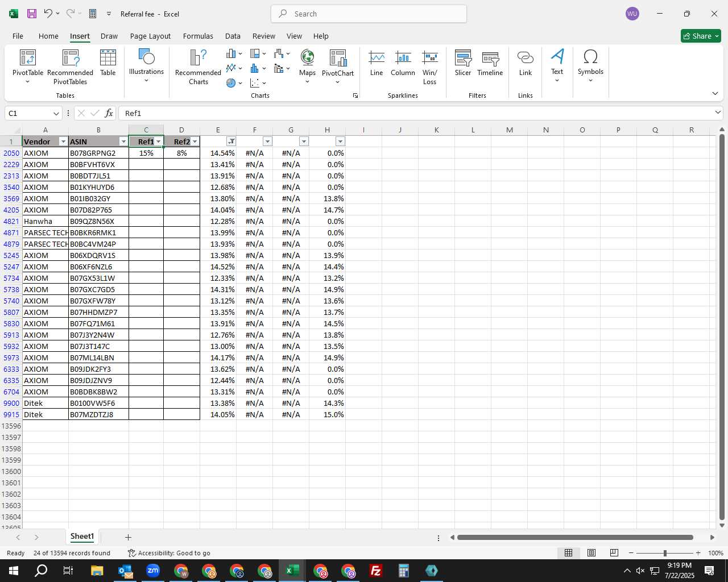
Task: Insert a hierarchy chart
Action: [258, 53]
